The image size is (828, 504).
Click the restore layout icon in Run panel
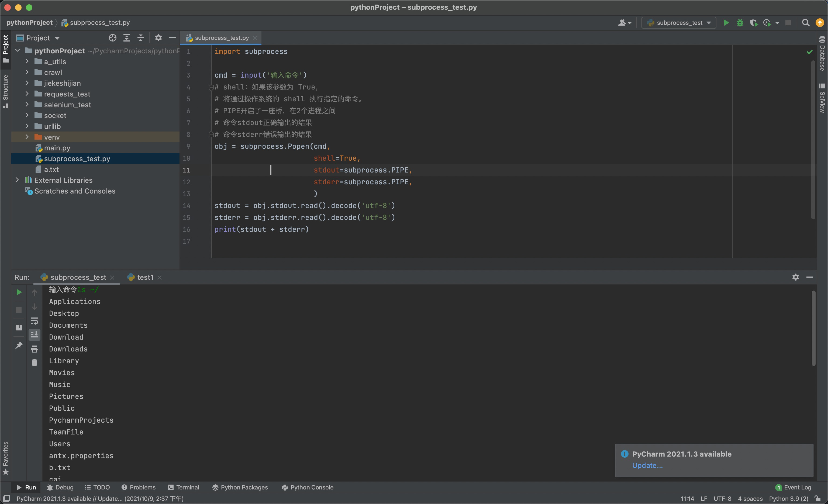pos(19,328)
